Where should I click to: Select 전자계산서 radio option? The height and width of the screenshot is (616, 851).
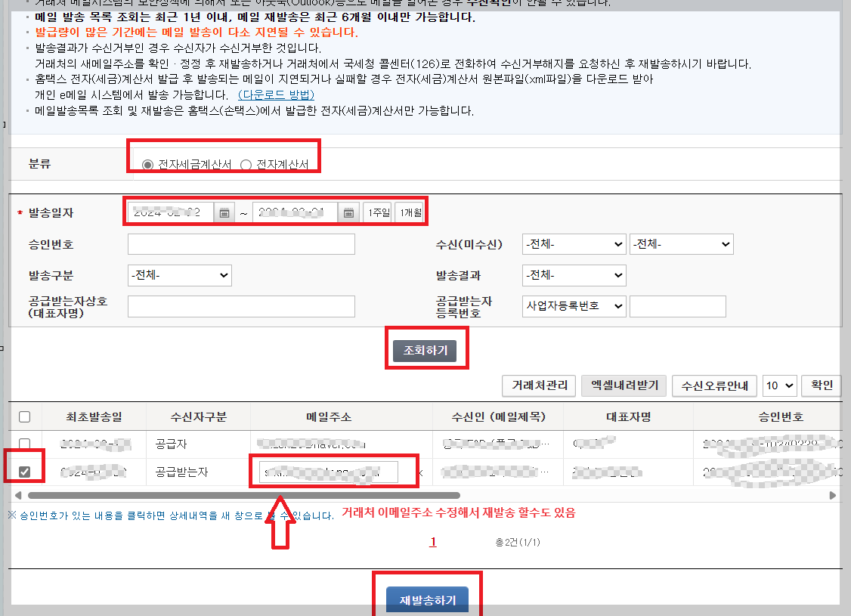pos(246,165)
